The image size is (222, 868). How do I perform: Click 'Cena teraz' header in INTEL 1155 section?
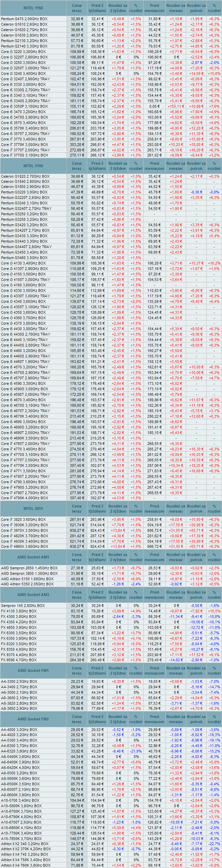[77, 8]
